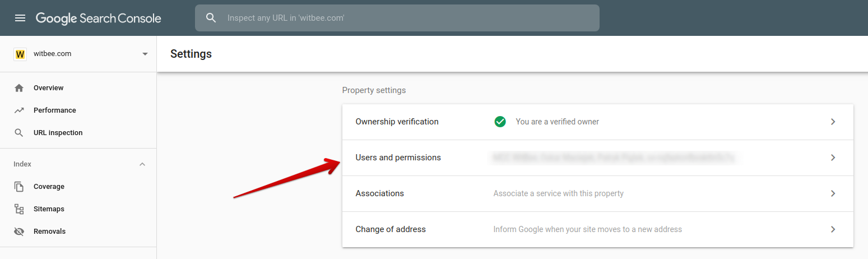
Task: Expand Users and permissions row chevron
Action: click(833, 158)
